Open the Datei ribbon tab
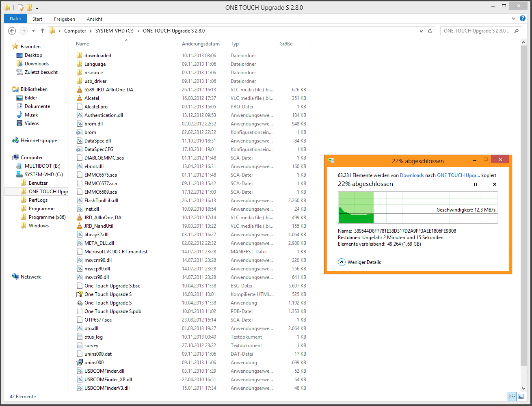The height and width of the screenshot is (406, 532). tap(15, 19)
